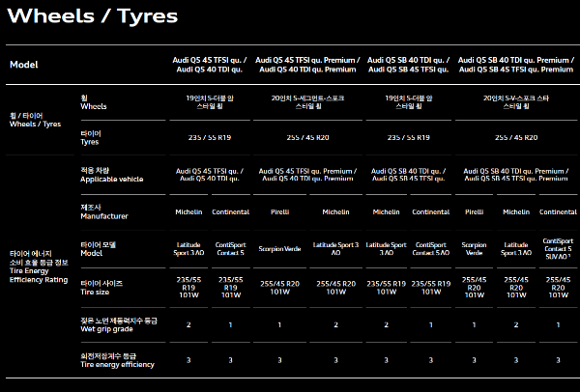Select wheel cell '20인치 5-V-스포크 스타 스타일 휠'

[x=516, y=102]
